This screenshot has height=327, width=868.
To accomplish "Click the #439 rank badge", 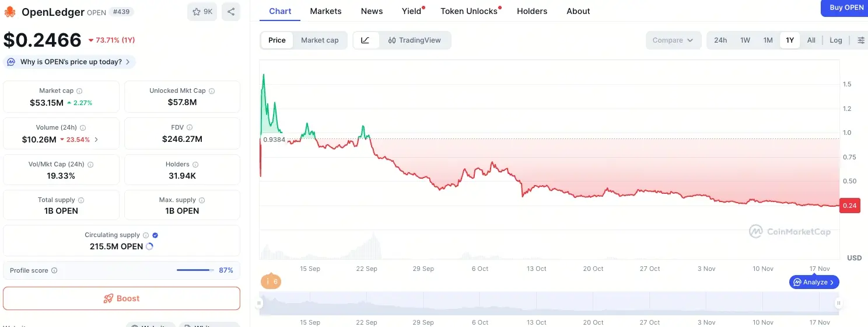I will 121,12.
